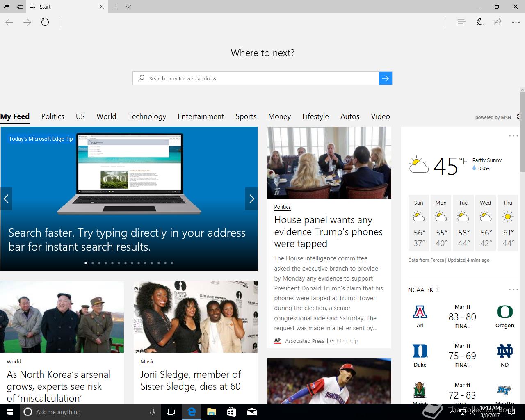Click the Duke team logo
This screenshot has width=525, height=420.
[x=420, y=352]
